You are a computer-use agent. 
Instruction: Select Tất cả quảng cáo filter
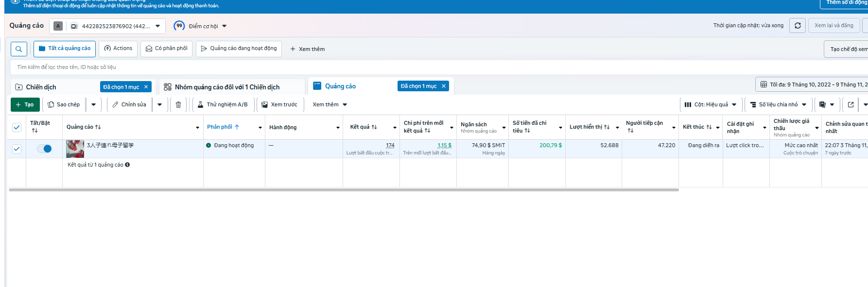point(65,49)
